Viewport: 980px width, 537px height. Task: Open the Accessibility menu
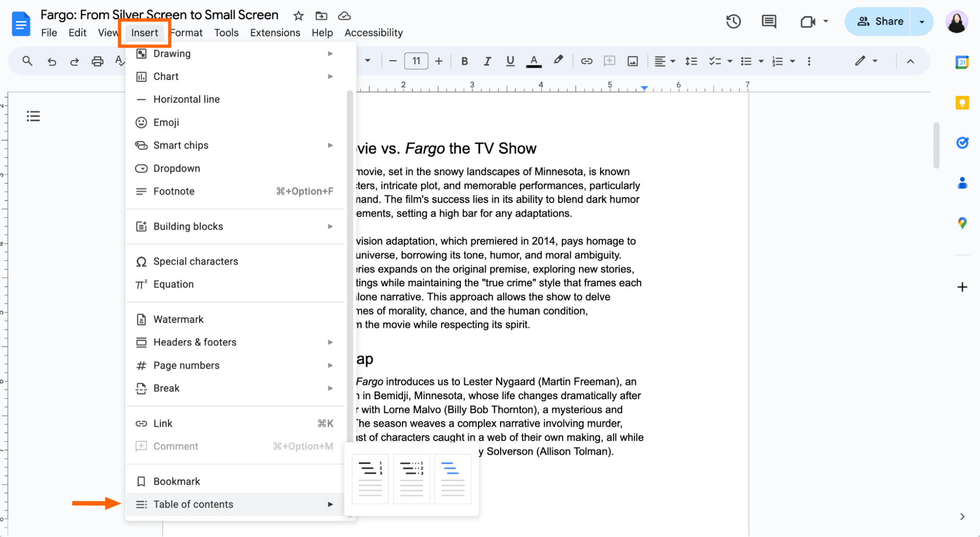[374, 33]
